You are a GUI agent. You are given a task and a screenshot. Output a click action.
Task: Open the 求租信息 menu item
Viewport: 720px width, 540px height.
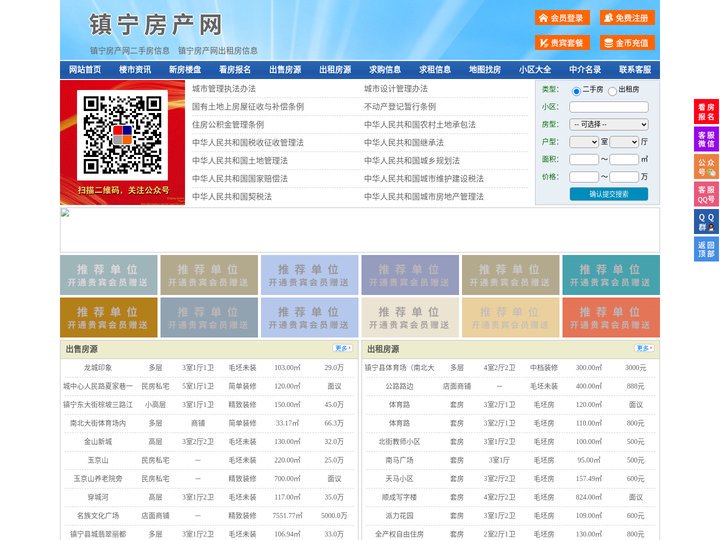click(x=435, y=69)
